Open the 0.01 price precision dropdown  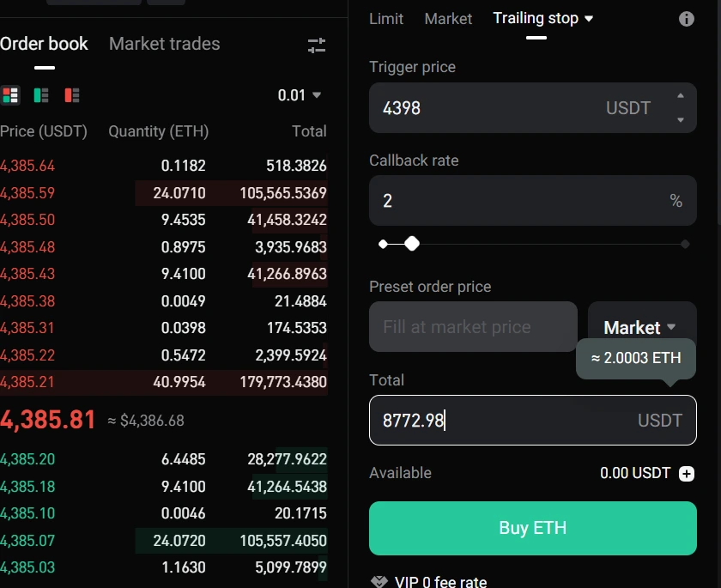click(x=300, y=95)
